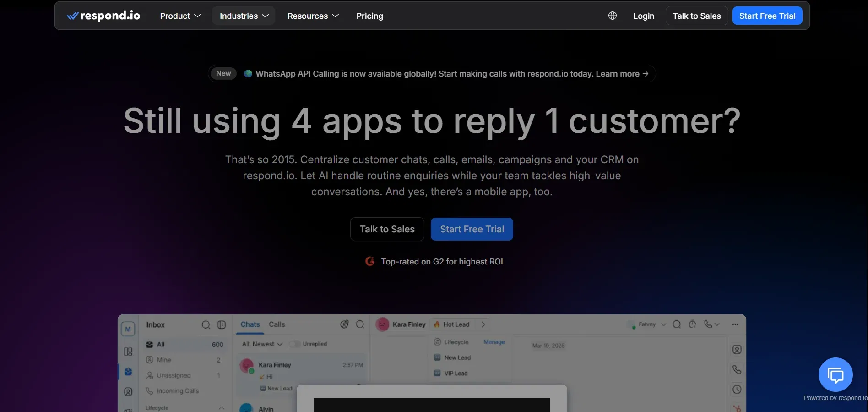Switch to the Calls tab
Screen dimensions: 868x412
coord(277,324)
